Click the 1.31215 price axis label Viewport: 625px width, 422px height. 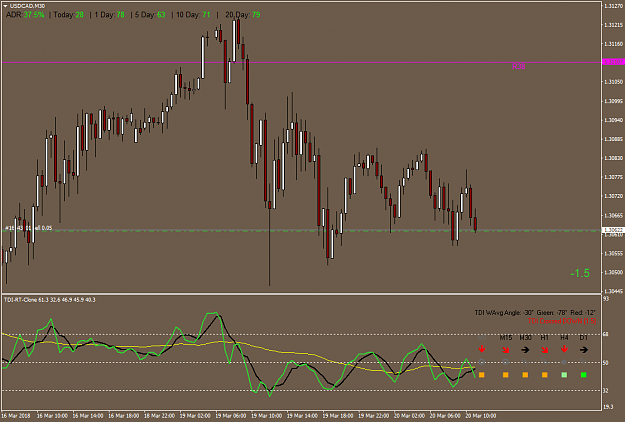(613, 25)
